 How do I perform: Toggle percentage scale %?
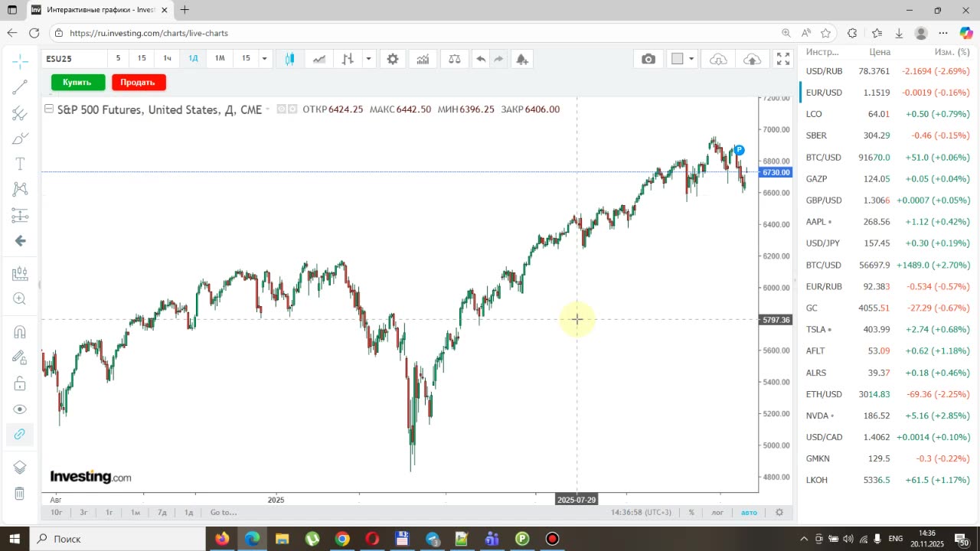point(691,512)
